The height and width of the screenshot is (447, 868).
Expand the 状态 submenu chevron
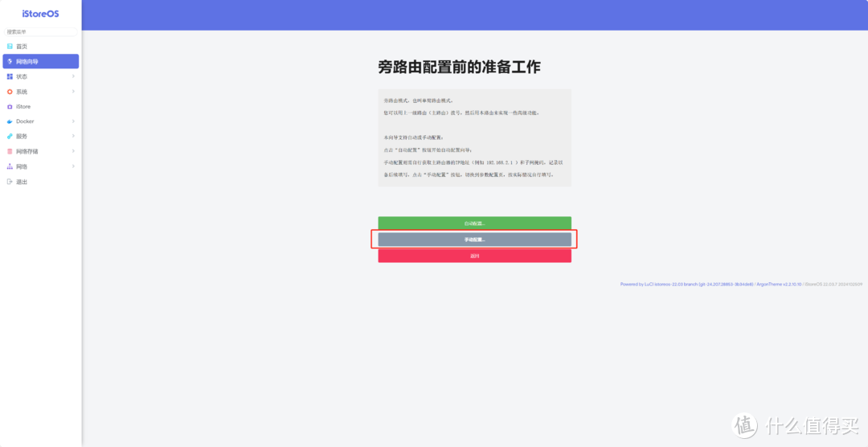click(x=73, y=76)
